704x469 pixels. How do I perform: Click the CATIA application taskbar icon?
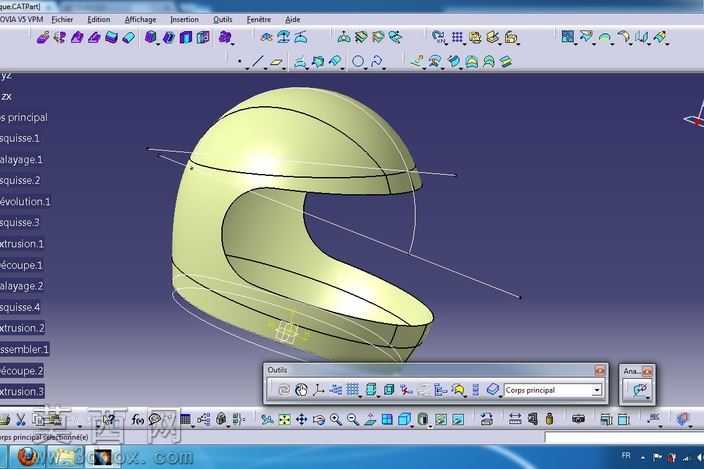click(x=102, y=457)
